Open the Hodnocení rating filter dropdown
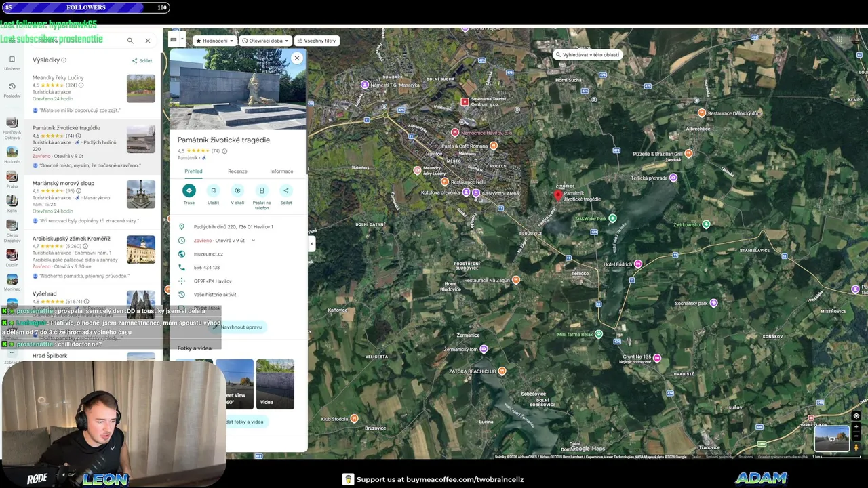 click(x=215, y=41)
